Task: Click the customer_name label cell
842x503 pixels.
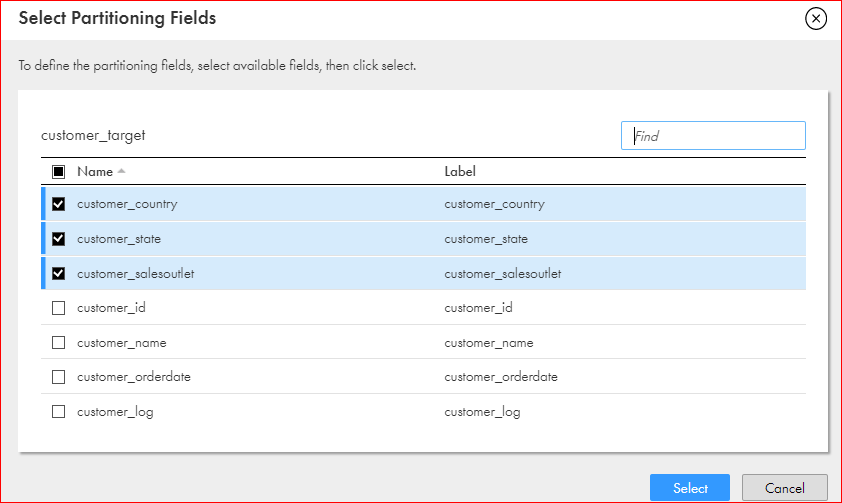Action: [489, 342]
